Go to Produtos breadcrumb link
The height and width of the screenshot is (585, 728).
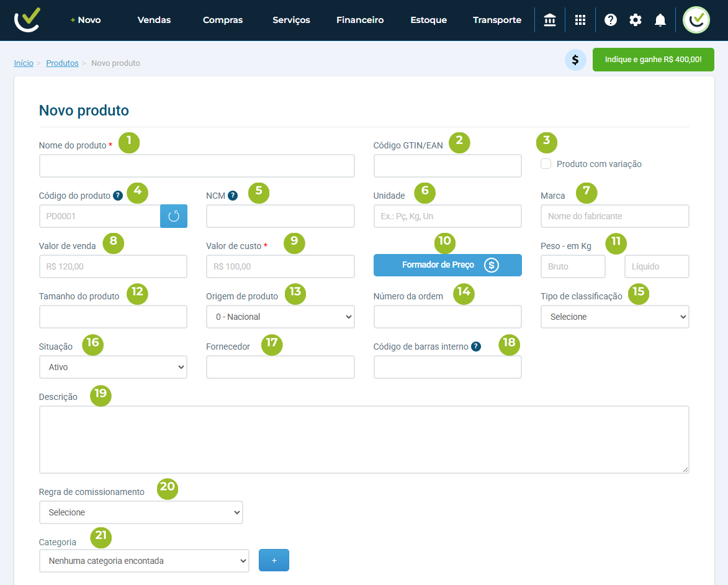coord(62,63)
